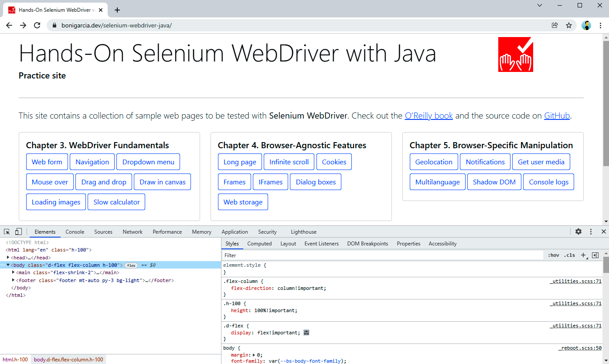Toggle the :hov element state panel
Image resolution: width=609 pixels, height=364 pixels.
click(554, 255)
